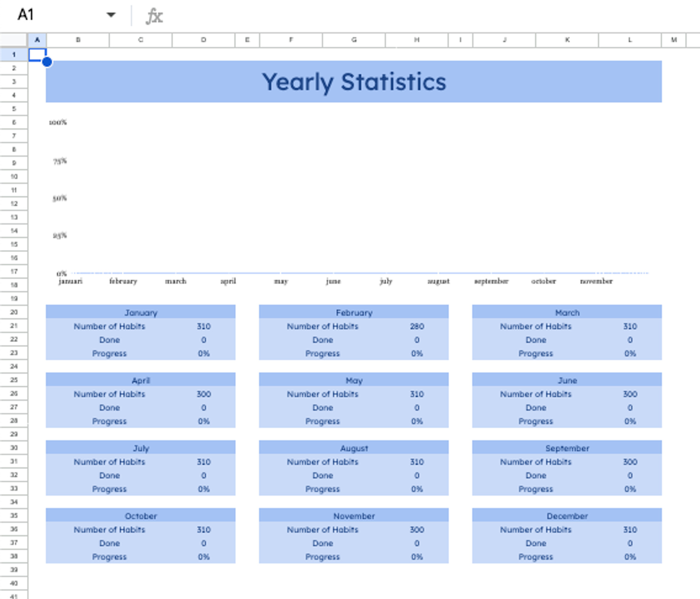
Task: Click June's Progress label
Action: (536, 421)
